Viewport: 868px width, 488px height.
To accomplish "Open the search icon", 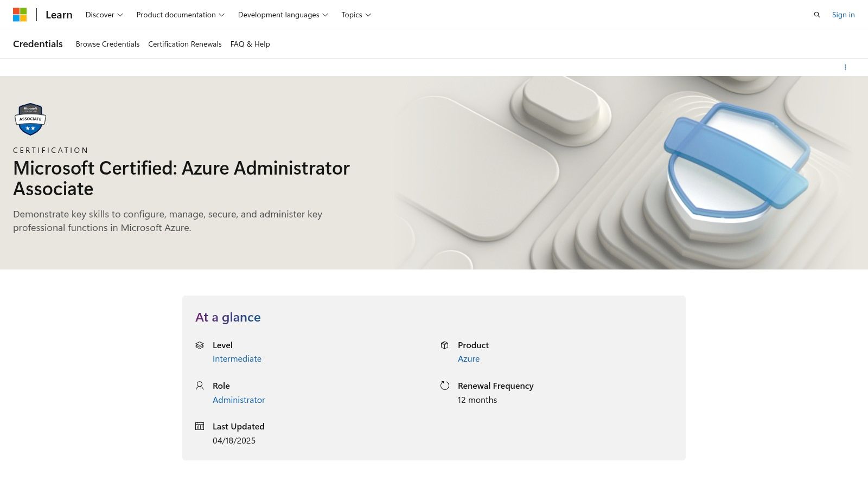I will (x=816, y=15).
